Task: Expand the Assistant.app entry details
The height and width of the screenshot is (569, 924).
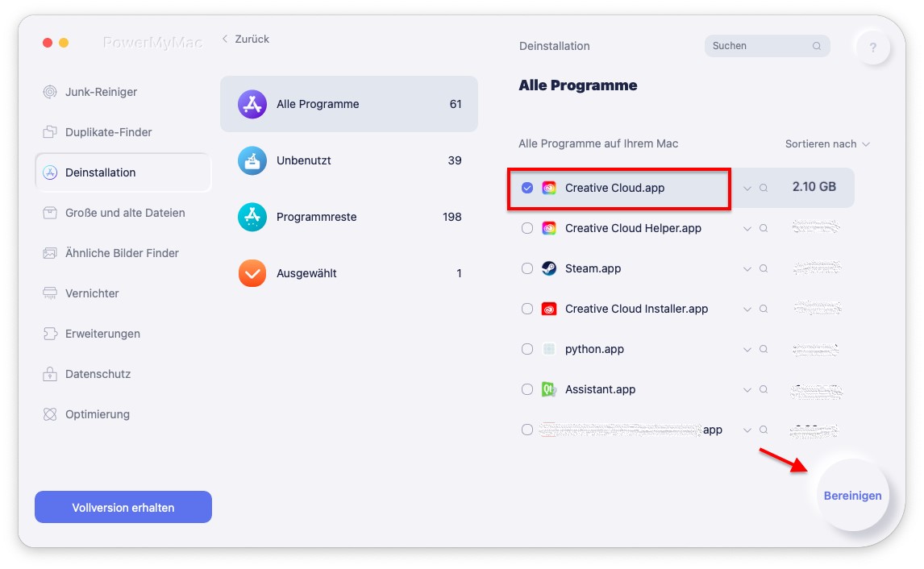Action: (x=747, y=389)
